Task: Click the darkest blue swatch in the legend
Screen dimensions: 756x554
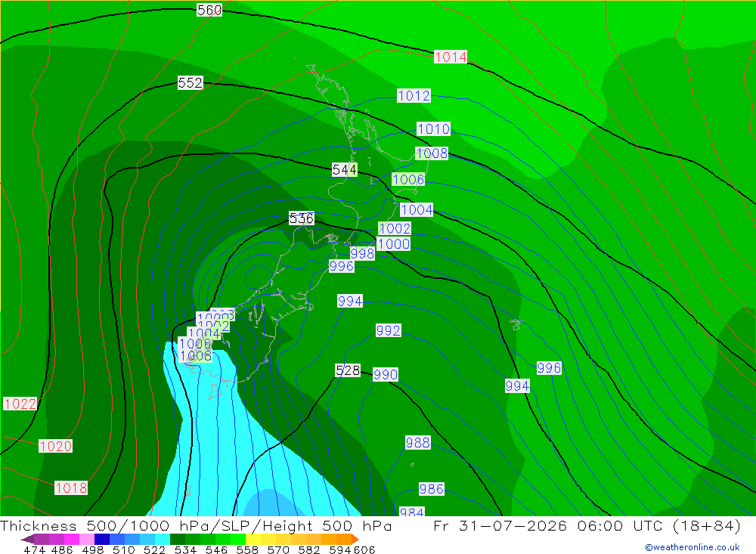Action: point(102,539)
